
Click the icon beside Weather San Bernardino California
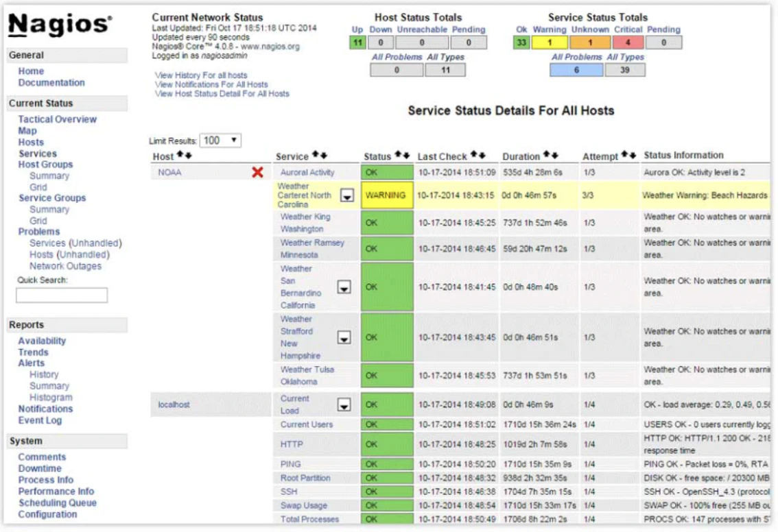pyautogui.click(x=344, y=287)
